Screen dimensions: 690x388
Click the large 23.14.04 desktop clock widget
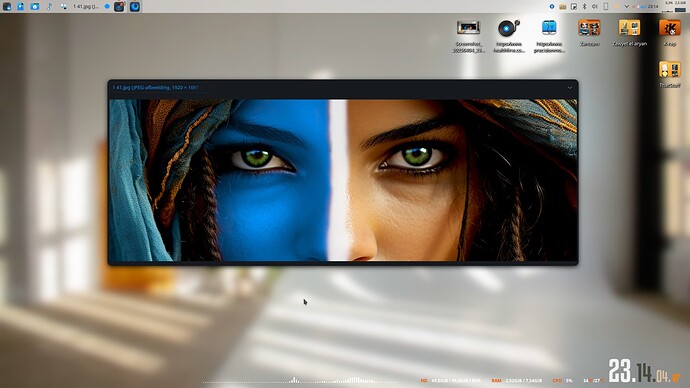click(645, 371)
